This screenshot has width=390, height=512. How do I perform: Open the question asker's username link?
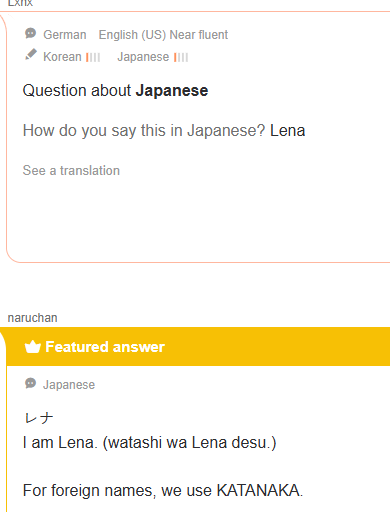coord(20,3)
